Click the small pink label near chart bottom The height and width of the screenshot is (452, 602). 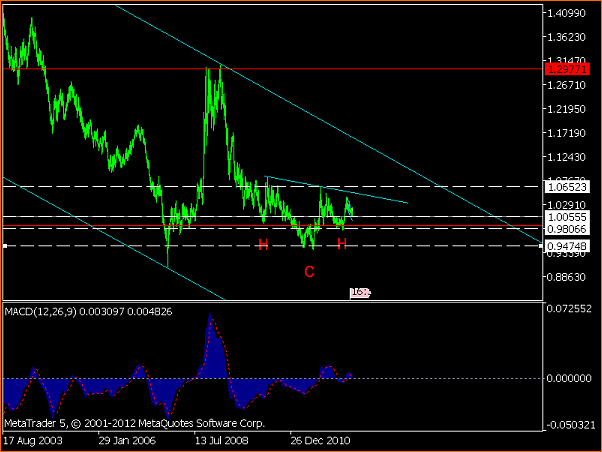click(x=361, y=293)
